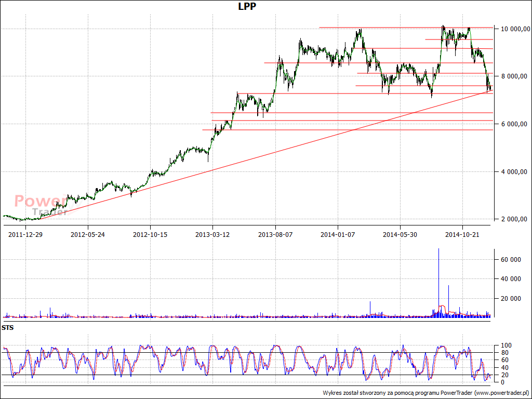Click the LPP chart title

[247, 6]
